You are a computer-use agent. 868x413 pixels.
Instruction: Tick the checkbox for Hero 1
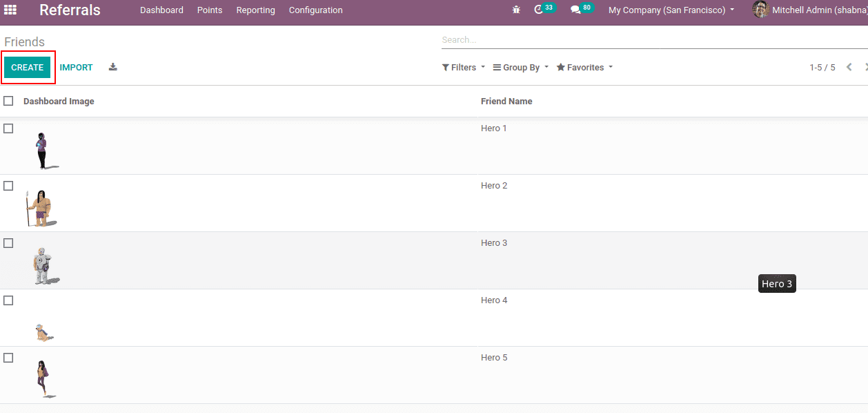tap(8, 128)
